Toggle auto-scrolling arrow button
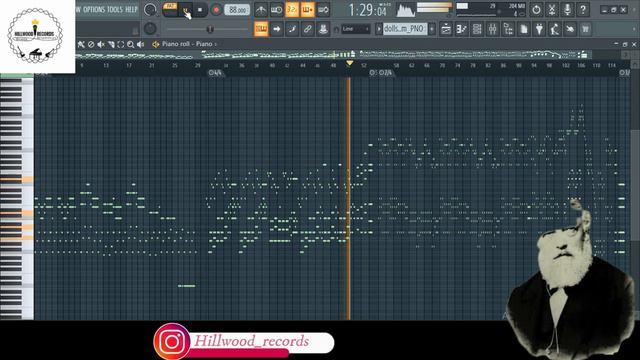This screenshot has width=640, height=360. click(x=277, y=29)
